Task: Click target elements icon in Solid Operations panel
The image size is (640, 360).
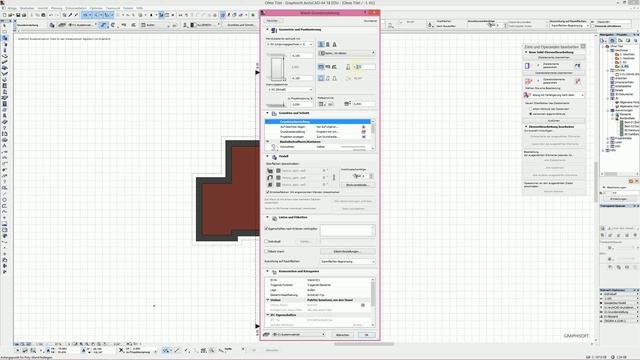Action: click(527, 66)
